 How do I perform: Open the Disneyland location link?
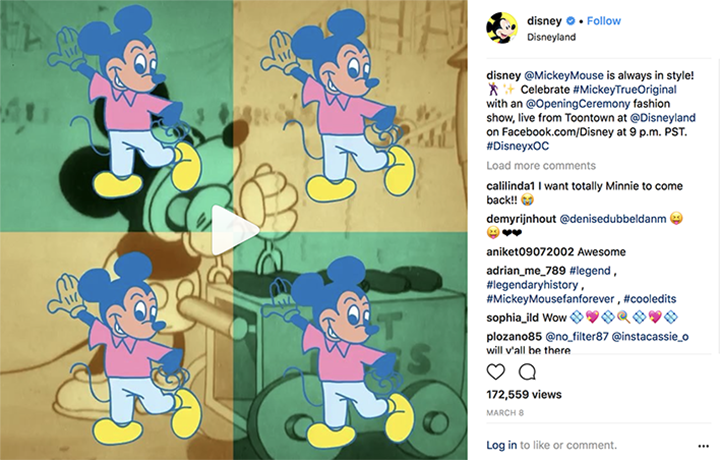pos(551,37)
